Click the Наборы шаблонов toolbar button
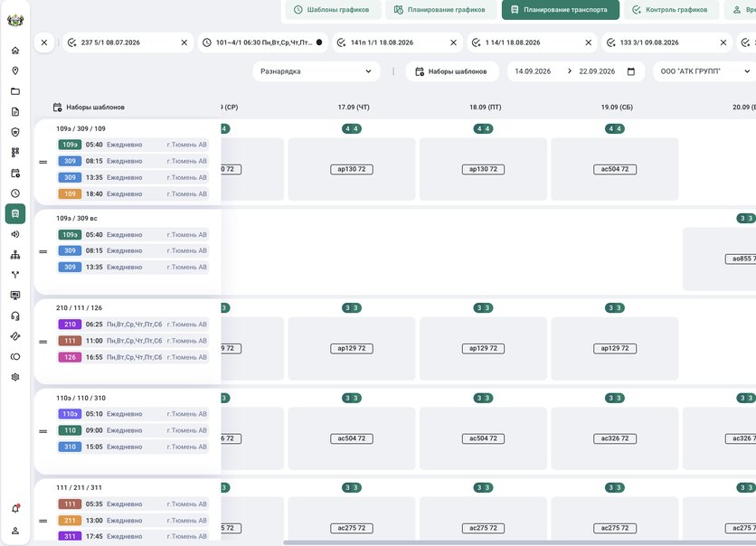 (452, 71)
